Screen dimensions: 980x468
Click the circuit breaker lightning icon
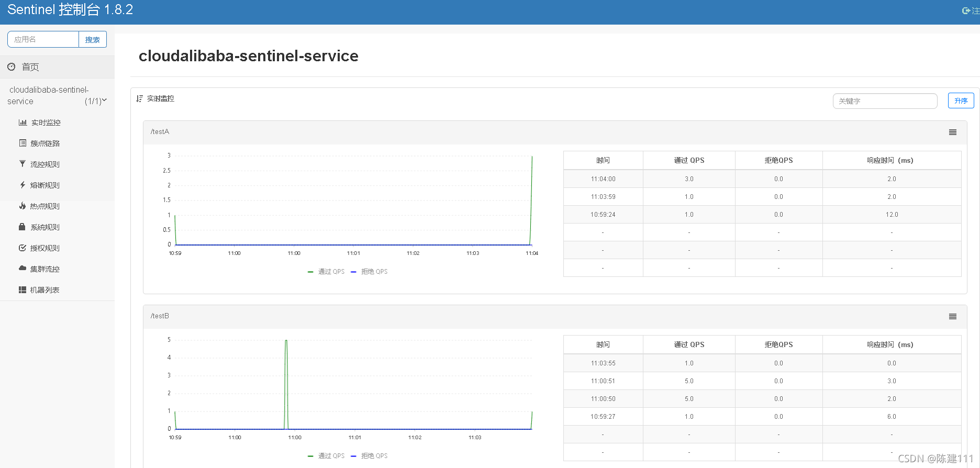point(23,185)
